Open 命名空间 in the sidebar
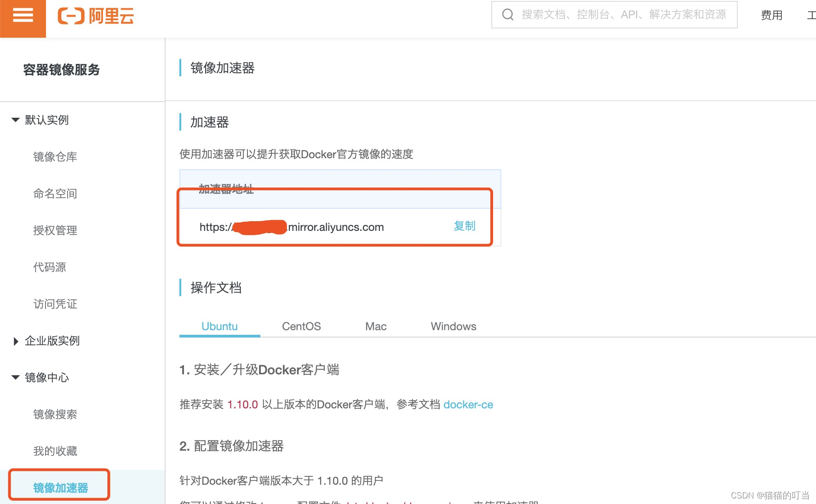816x504 pixels. [x=56, y=194]
